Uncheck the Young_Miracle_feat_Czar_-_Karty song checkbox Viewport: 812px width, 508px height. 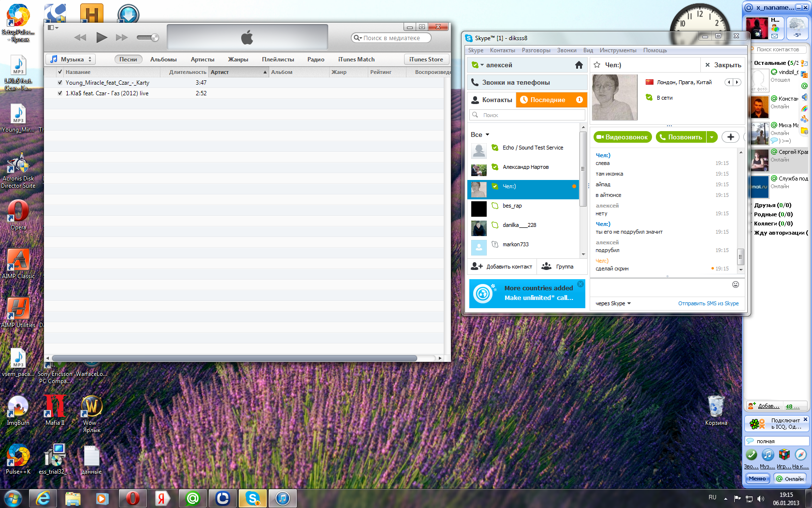pyautogui.click(x=60, y=83)
